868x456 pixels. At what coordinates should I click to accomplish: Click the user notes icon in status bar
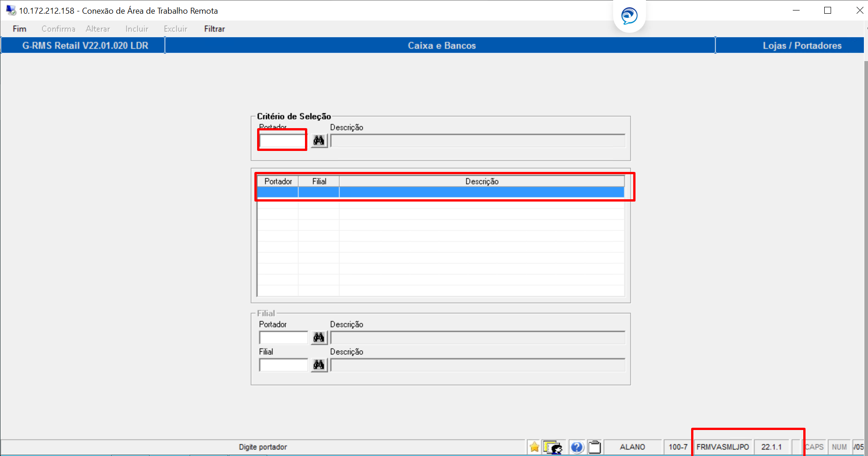coord(553,447)
